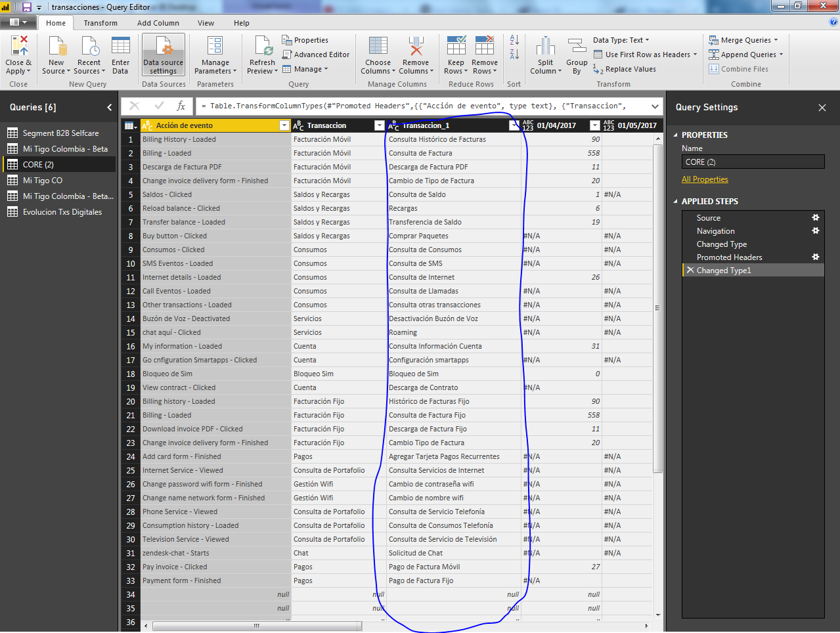Select the Navigation applied step
This screenshot has height=633, width=840.
tap(753, 230)
